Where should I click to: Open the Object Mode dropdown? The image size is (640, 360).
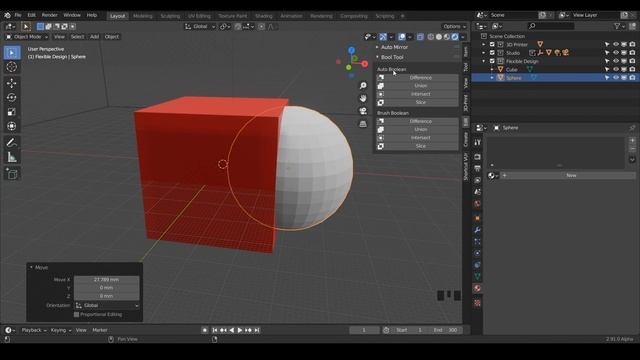27,37
